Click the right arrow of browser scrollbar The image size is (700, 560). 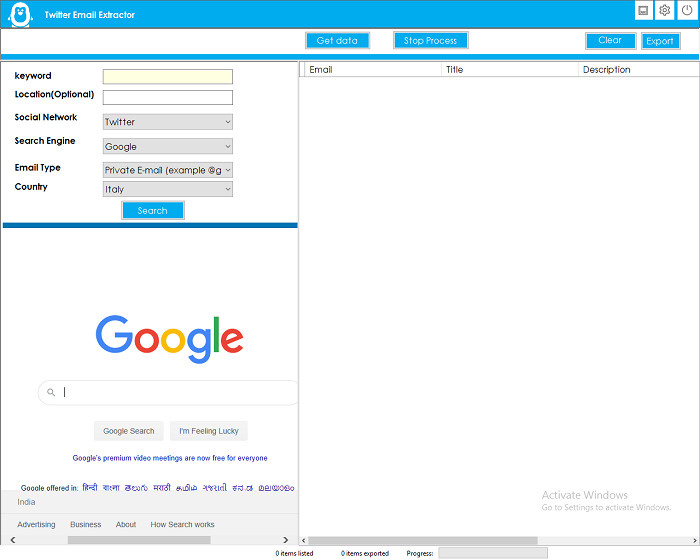286,540
